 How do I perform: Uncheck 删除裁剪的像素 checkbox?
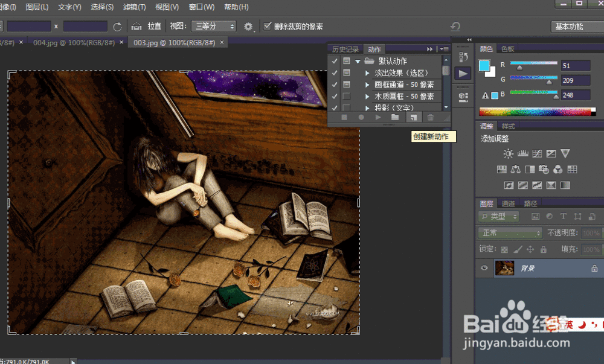point(267,26)
